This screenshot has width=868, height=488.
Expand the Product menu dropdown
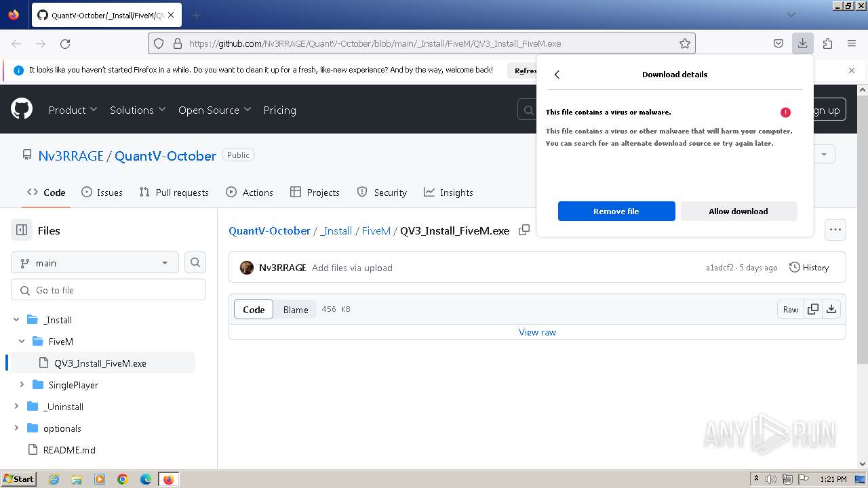coord(73,110)
